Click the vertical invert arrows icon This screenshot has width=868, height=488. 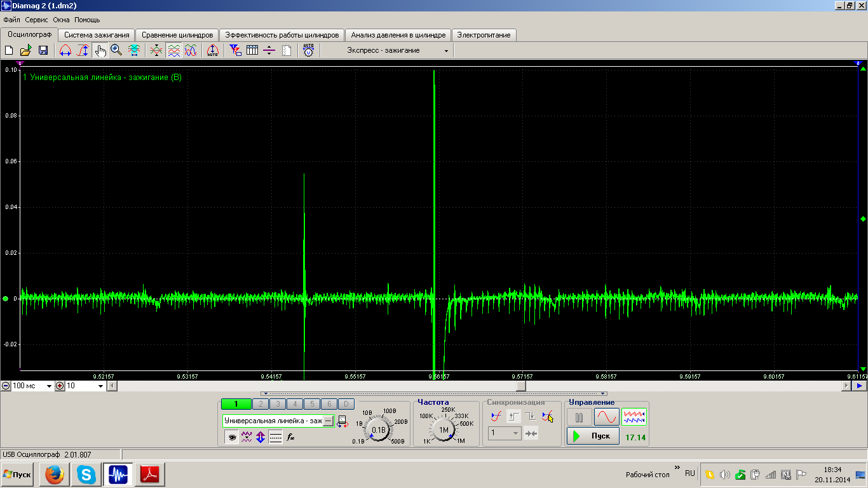point(261,437)
